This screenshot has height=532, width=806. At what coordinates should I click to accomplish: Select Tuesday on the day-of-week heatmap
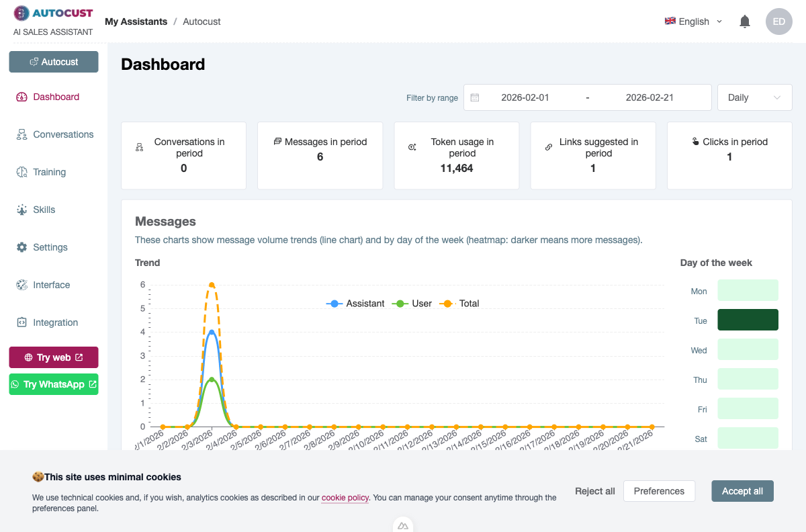click(x=748, y=320)
